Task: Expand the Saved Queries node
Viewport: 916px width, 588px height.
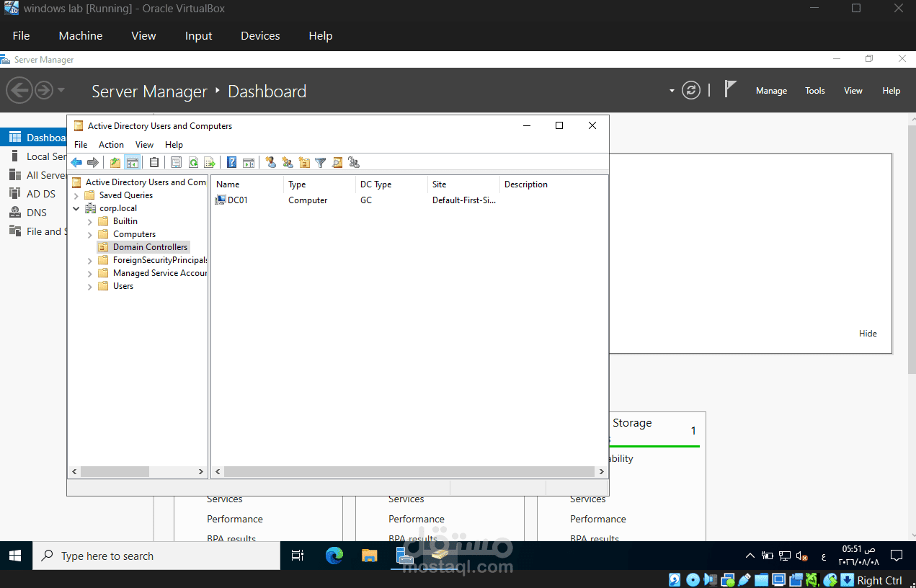Action: pos(76,195)
